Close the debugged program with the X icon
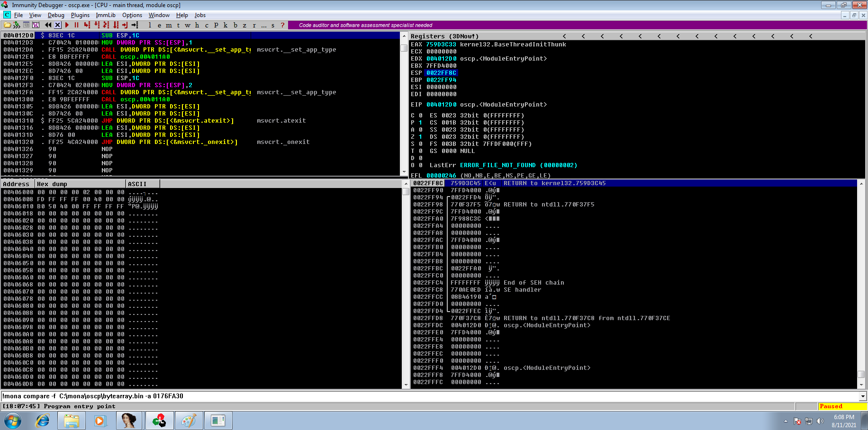868x430 pixels. (x=57, y=25)
